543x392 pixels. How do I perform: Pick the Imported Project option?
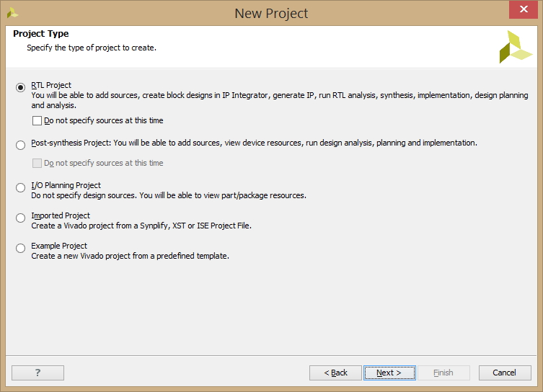[20, 218]
